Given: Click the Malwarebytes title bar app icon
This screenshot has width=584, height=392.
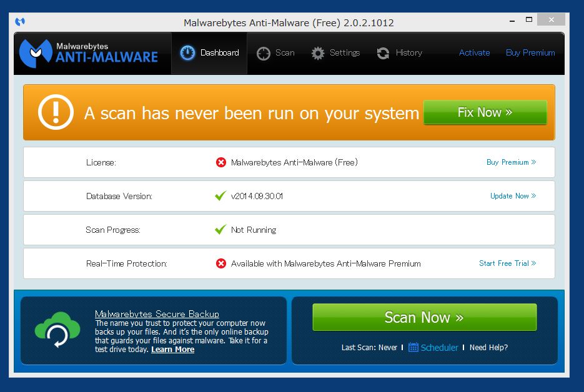Looking at the screenshot, I should point(20,22).
